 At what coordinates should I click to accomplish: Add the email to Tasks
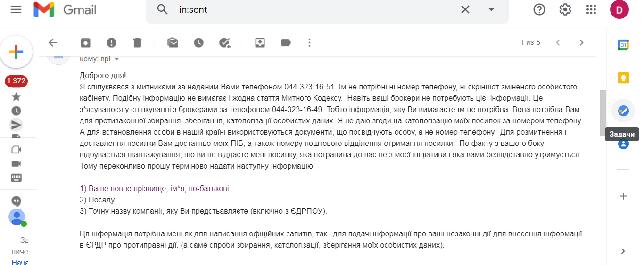pos(225,43)
